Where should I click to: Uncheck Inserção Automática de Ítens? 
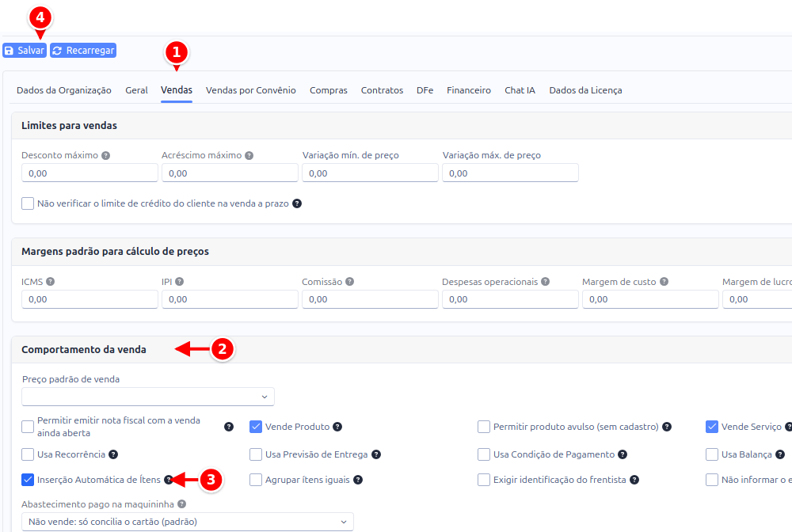28,480
